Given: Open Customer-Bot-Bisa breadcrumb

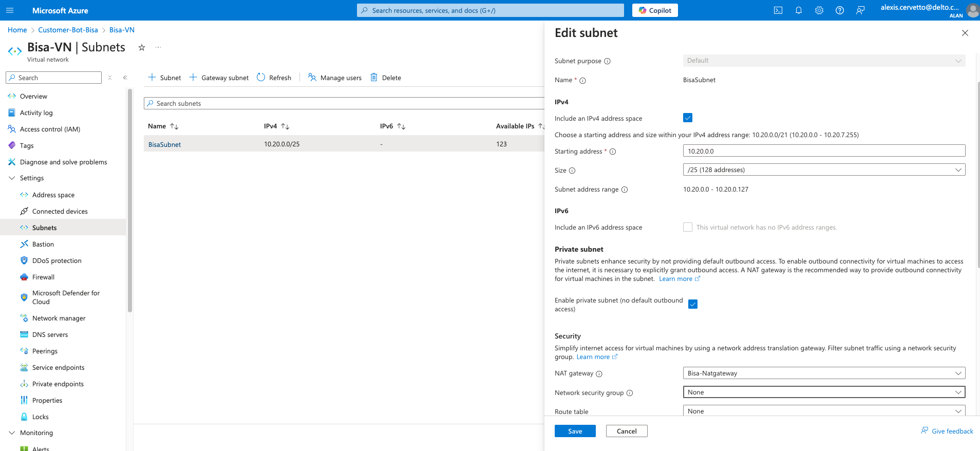Looking at the screenshot, I should coord(68,30).
